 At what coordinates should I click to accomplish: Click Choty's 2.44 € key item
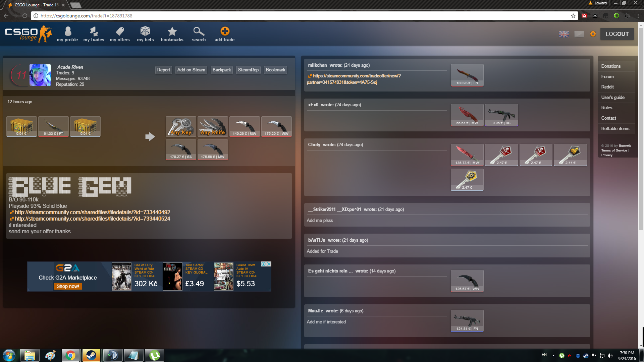(570, 155)
